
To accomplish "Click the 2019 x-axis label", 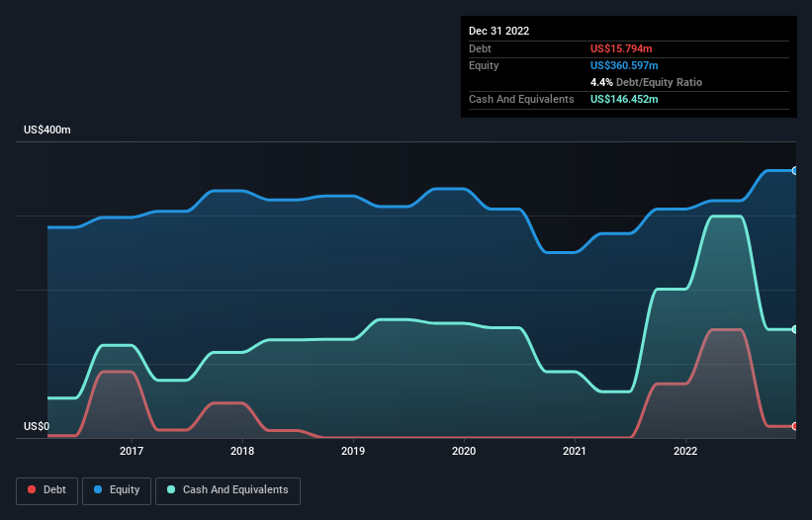I will point(353,451).
